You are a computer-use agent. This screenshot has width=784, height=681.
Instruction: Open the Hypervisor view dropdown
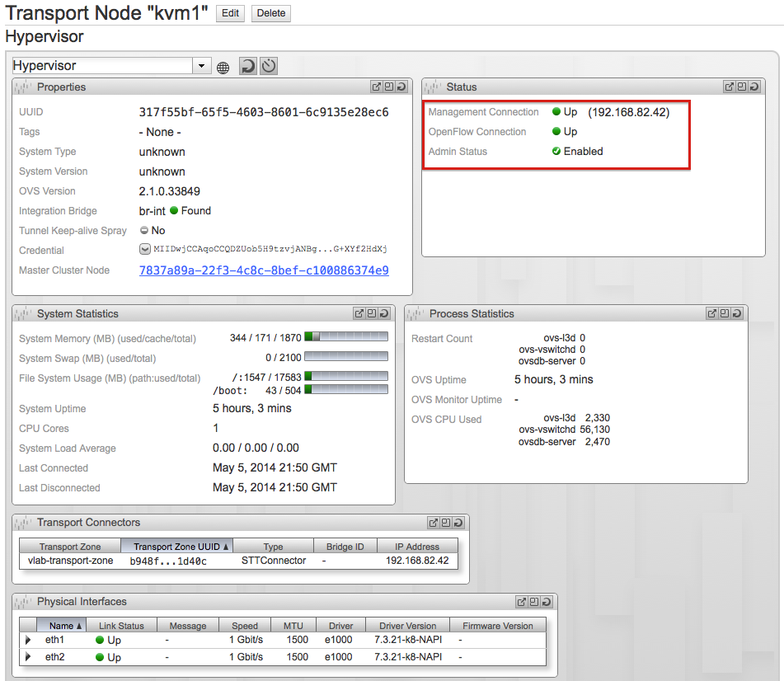pos(202,66)
